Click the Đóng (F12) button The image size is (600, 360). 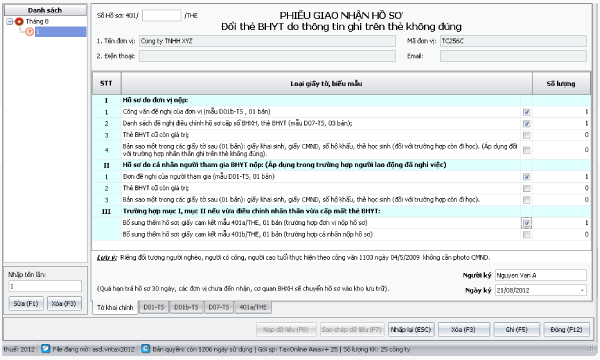click(566, 329)
